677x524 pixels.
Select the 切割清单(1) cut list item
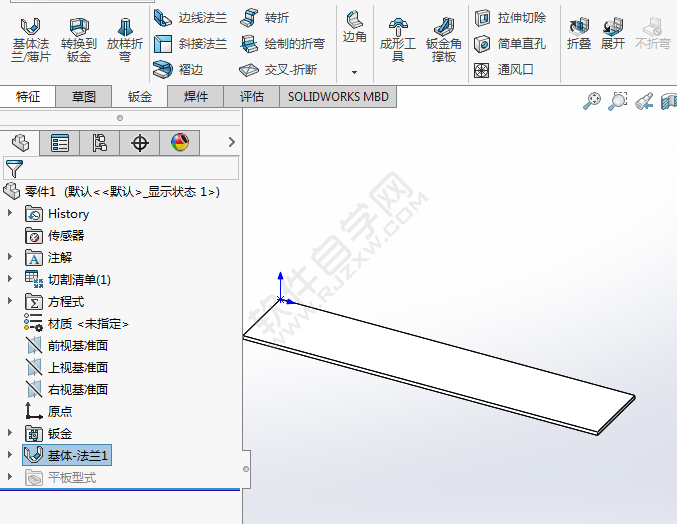[x=68, y=280]
